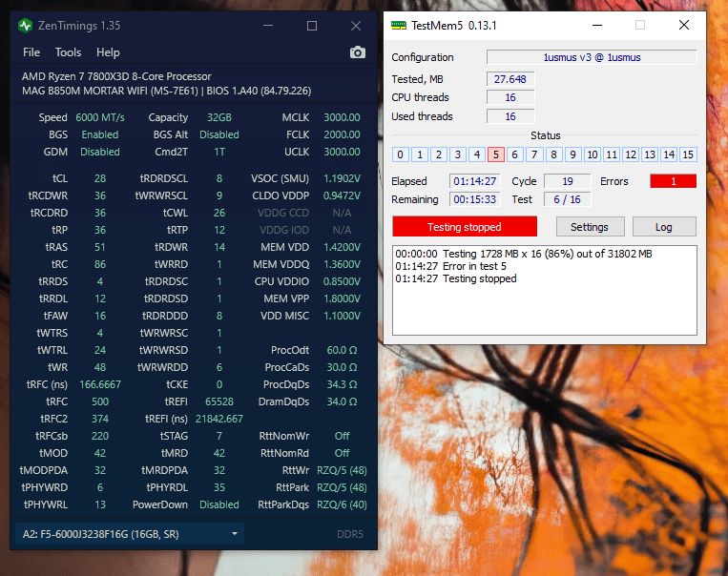Click the red Errors count field

674,181
